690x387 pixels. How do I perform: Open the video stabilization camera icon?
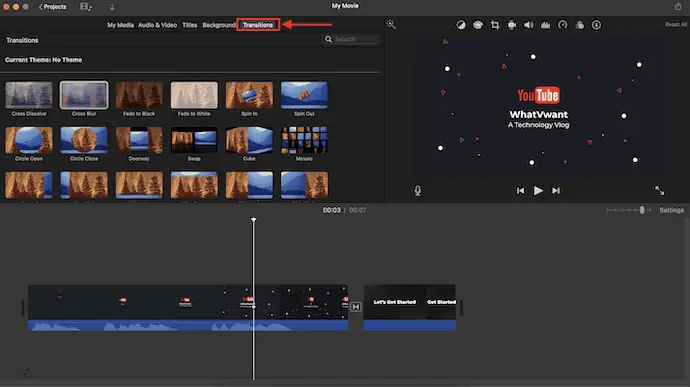click(512, 25)
